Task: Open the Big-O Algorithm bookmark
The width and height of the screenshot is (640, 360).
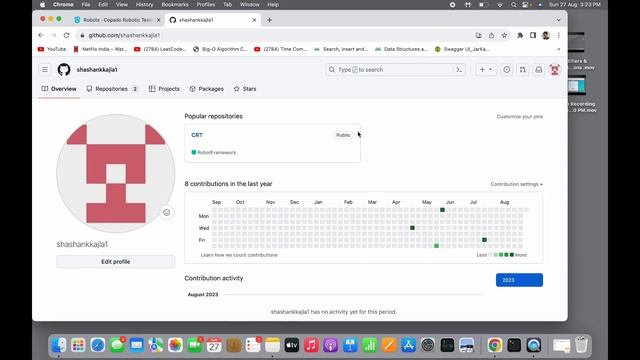Action: point(220,49)
